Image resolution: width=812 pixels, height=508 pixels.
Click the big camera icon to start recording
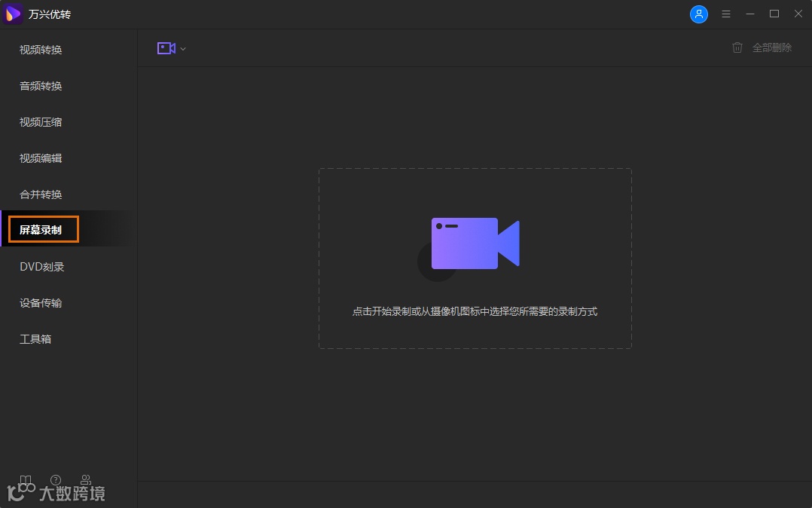pyautogui.click(x=473, y=241)
